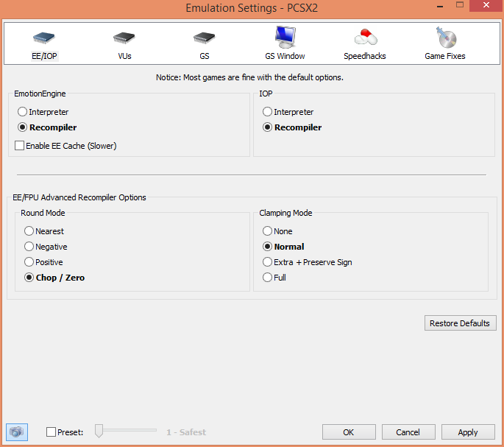Set Clamping Mode to Full

[274, 278]
